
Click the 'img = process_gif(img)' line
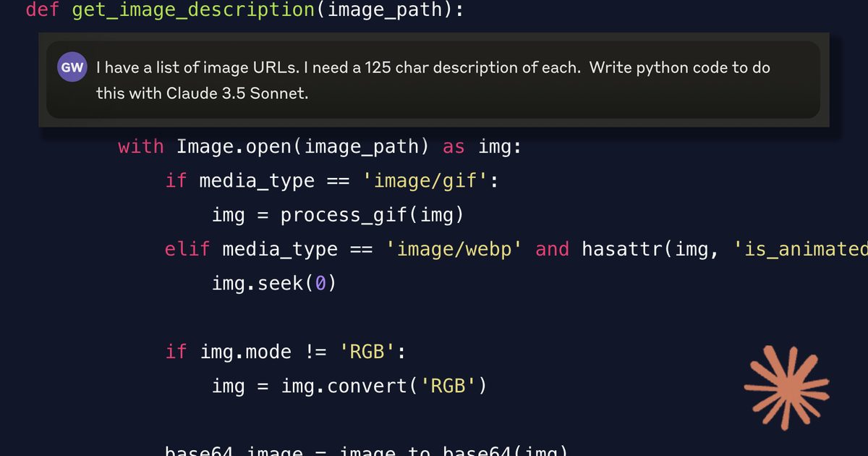(x=338, y=216)
